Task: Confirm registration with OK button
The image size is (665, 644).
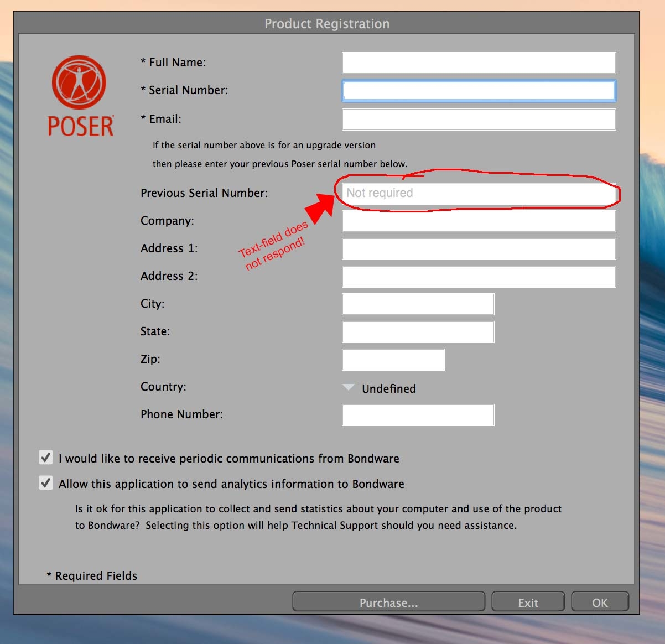Action: 600,602
